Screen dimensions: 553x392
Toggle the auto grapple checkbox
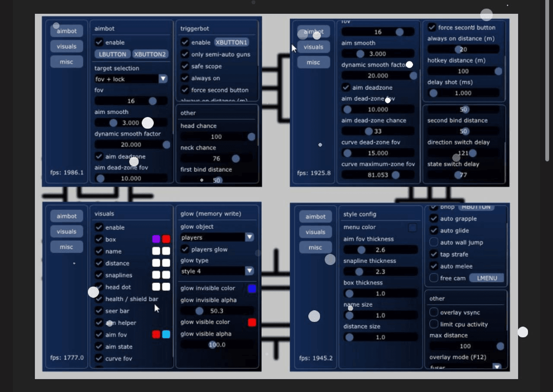coord(434,218)
